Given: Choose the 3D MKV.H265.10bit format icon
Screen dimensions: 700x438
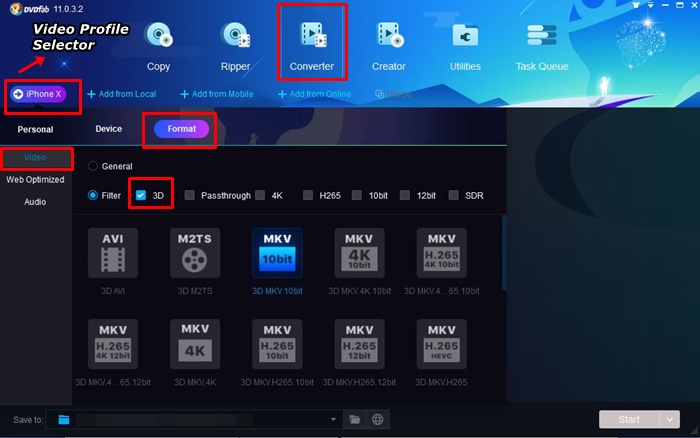Looking at the screenshot, I should coord(277,344).
